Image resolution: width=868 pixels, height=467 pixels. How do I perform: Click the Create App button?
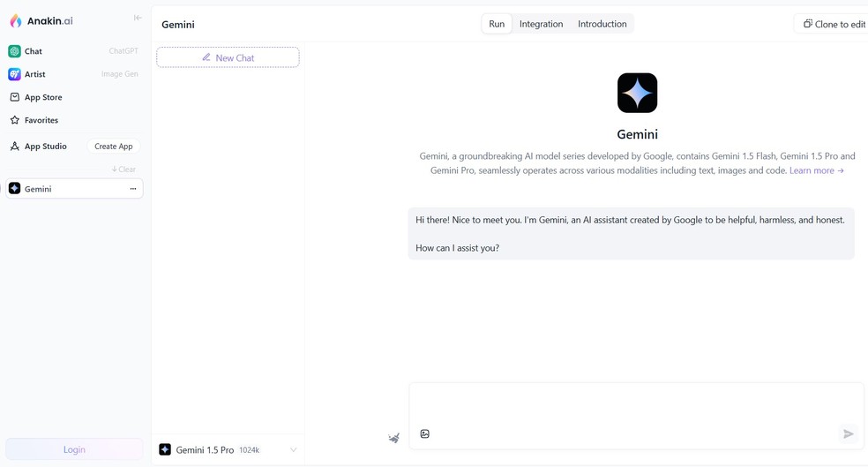click(x=114, y=147)
